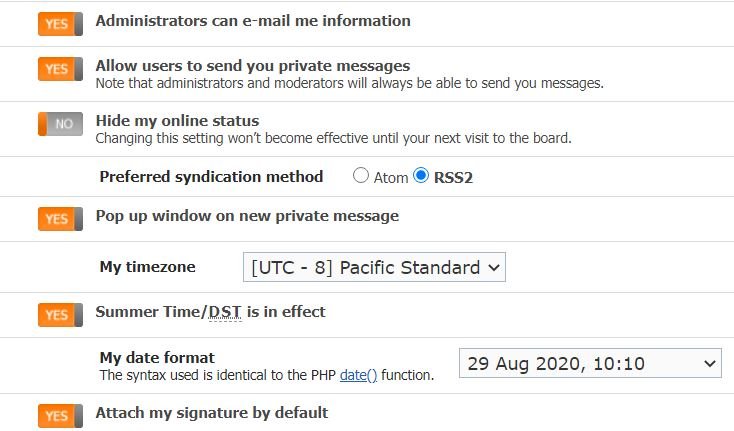Click "Allow users to send you private messages" text
The image size is (734, 431).
click(x=252, y=66)
